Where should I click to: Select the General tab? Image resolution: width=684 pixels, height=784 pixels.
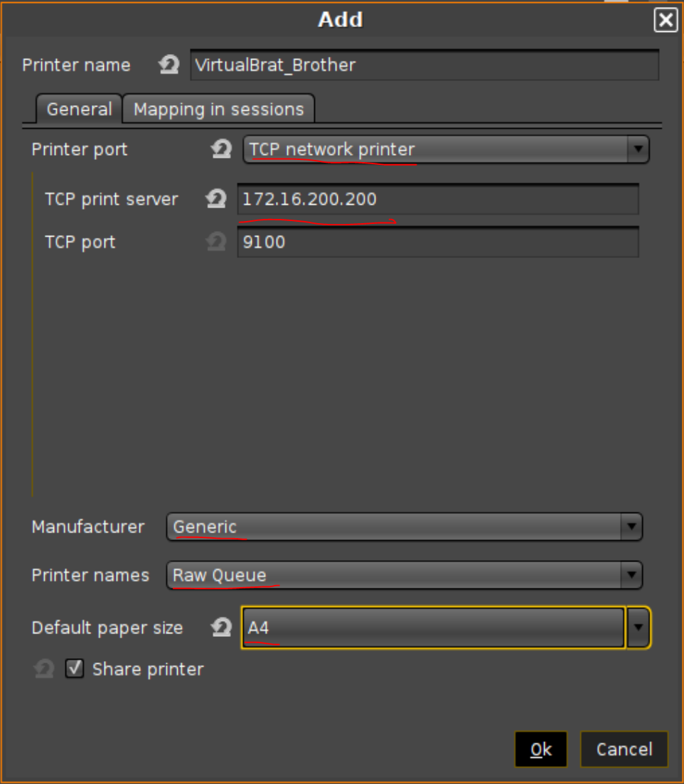pyautogui.click(x=79, y=109)
